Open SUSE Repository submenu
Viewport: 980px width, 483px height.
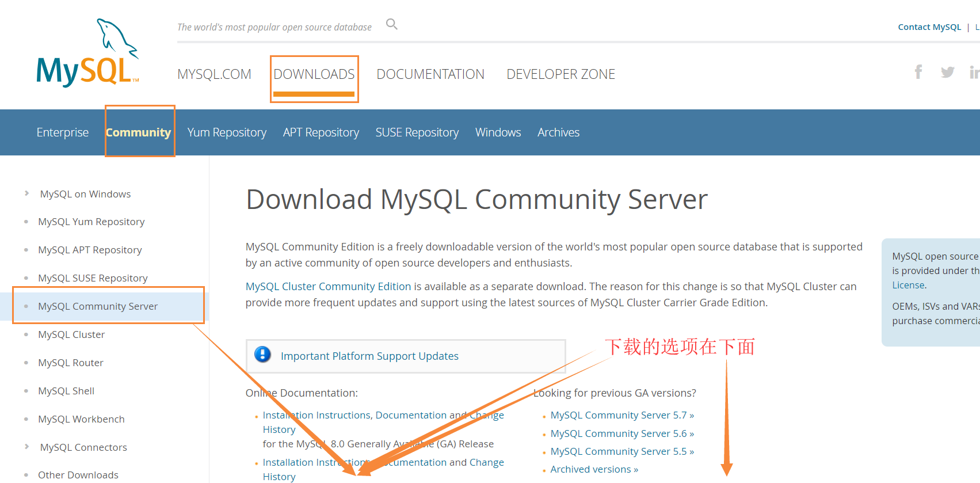pos(417,132)
